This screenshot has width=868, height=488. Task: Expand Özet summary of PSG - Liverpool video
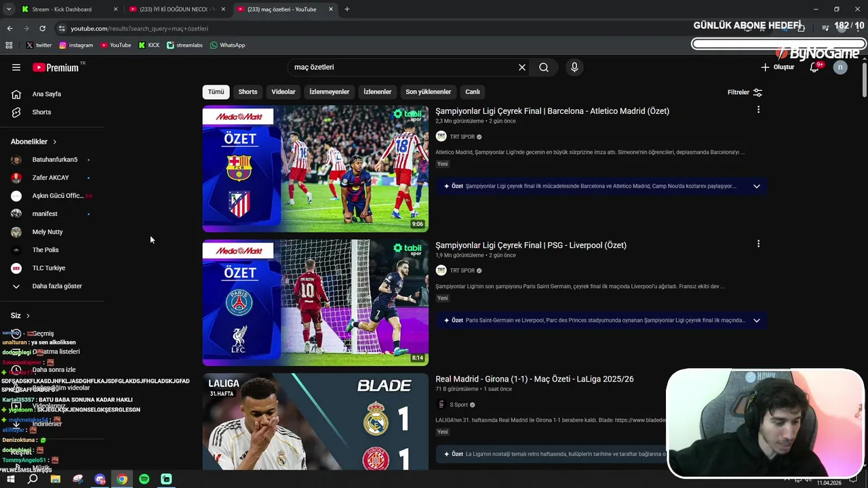[757, 321]
